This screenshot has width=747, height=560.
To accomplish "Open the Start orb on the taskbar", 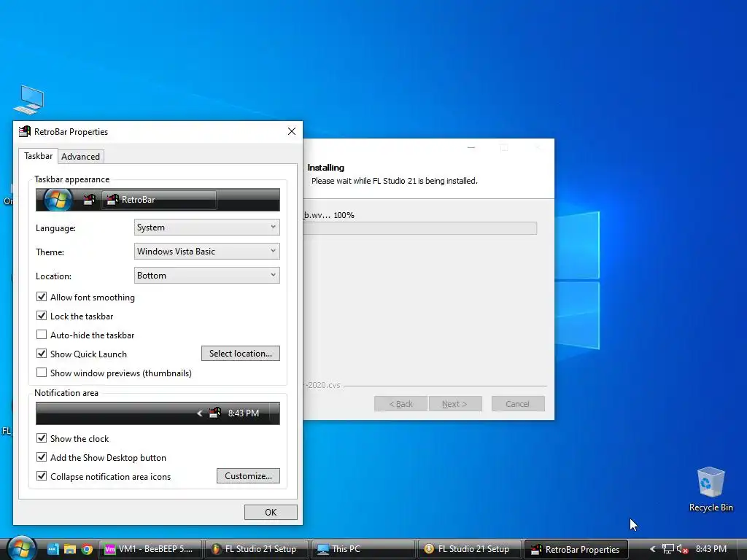I will pos(21,548).
